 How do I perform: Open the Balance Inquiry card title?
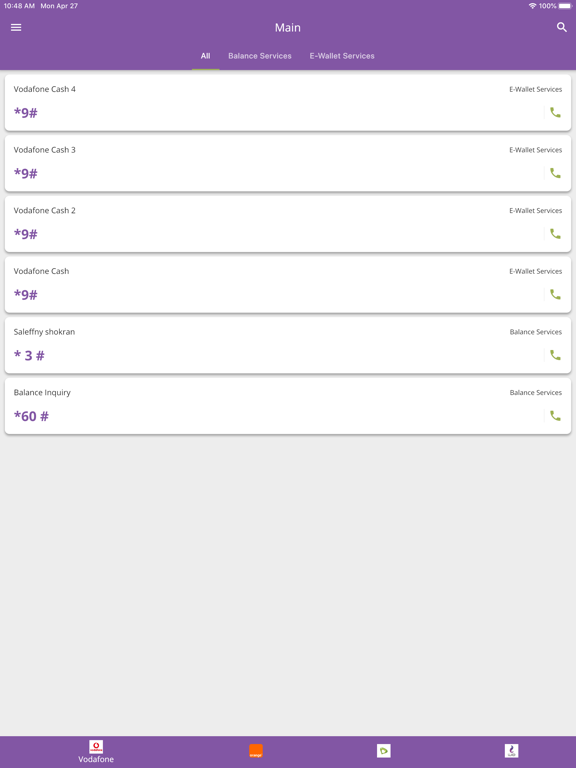click(42, 392)
